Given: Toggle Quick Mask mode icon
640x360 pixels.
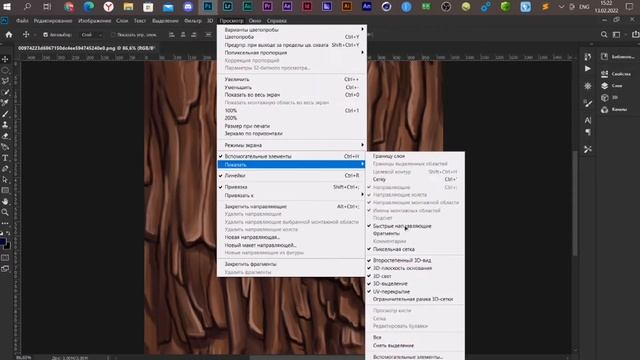Looking at the screenshot, I should (x=5, y=258).
